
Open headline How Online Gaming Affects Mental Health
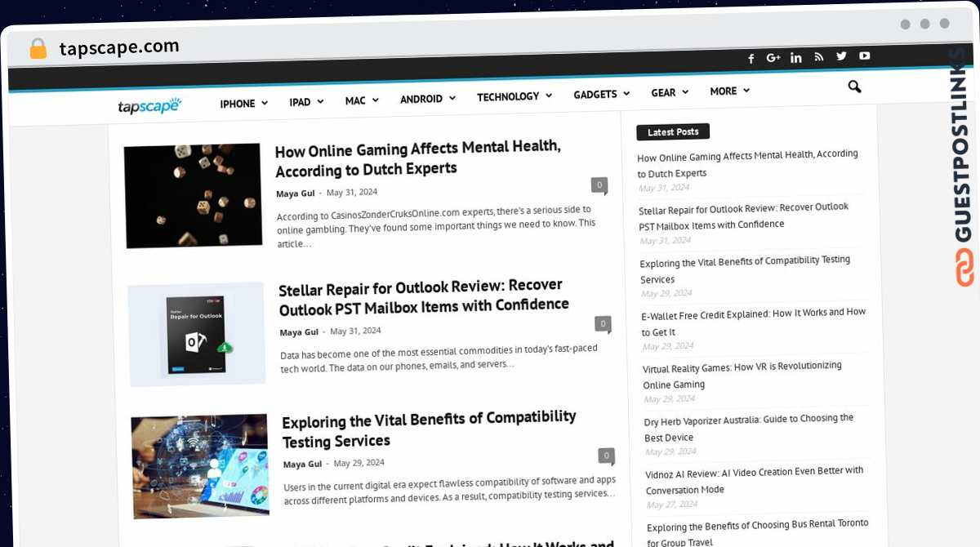(x=418, y=158)
